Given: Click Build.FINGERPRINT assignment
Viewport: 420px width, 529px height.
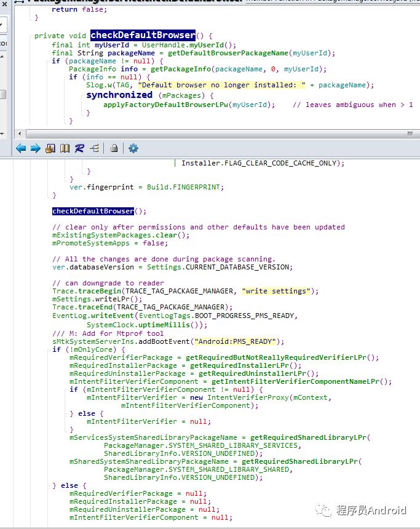Looking at the screenshot, I should point(147,187).
